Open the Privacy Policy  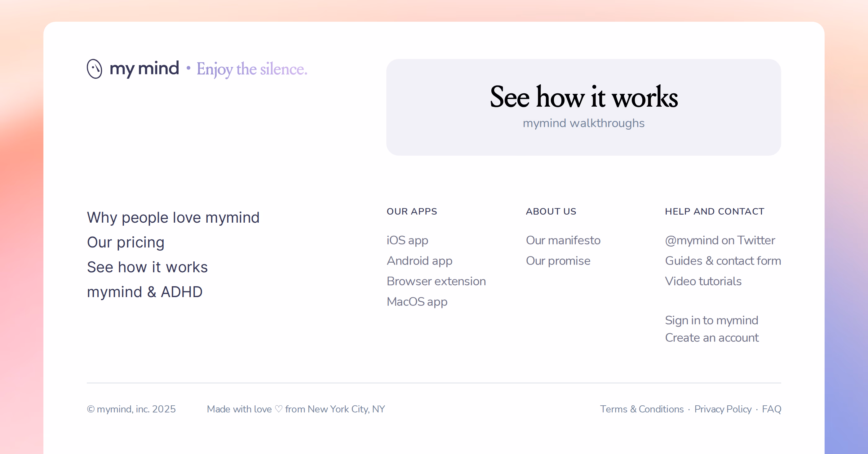coord(723,409)
